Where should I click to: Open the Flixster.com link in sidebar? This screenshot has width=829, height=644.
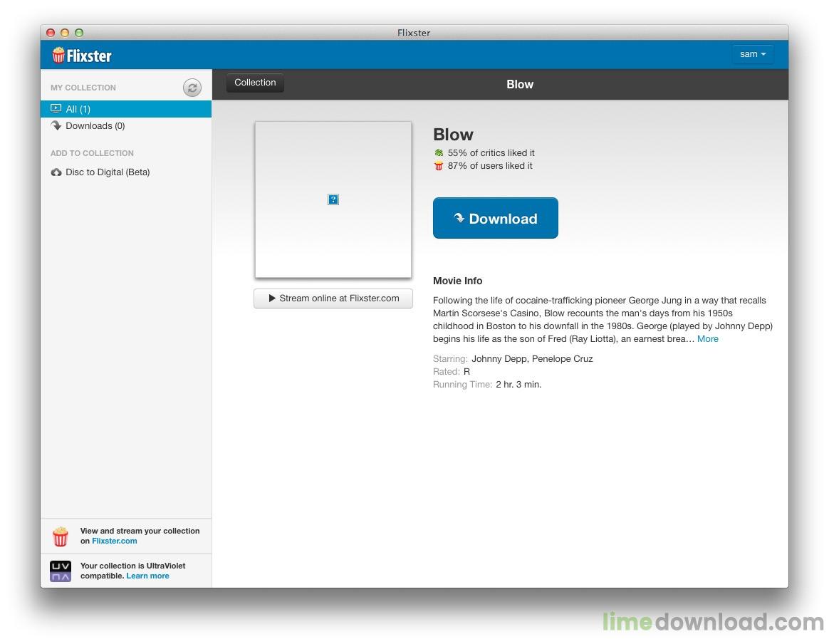pos(114,541)
